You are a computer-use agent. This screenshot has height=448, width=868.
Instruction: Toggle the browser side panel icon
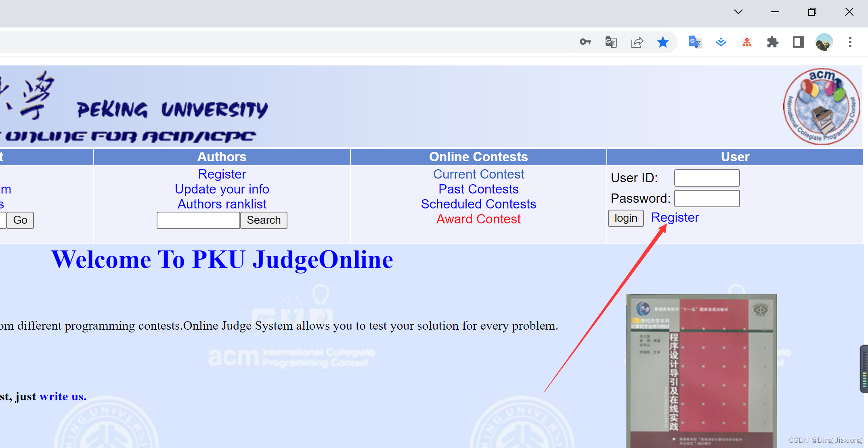point(798,42)
